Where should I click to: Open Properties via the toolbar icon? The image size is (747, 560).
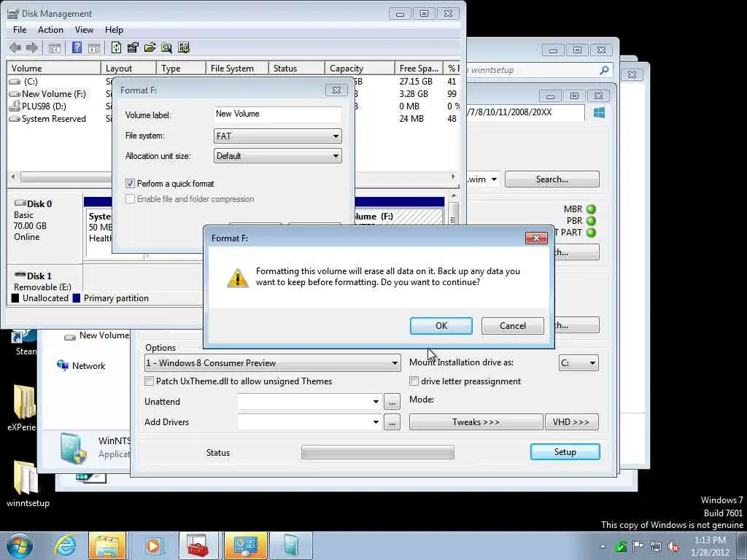[133, 47]
